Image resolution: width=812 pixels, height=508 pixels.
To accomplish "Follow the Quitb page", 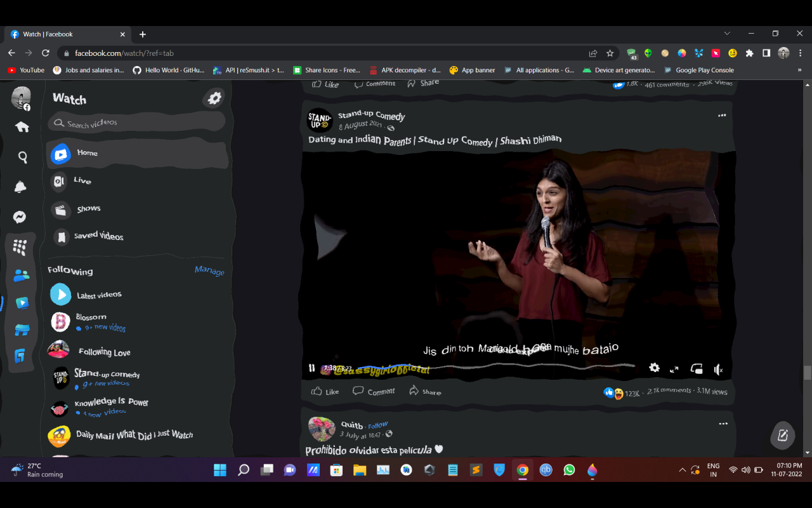I will [x=378, y=425].
